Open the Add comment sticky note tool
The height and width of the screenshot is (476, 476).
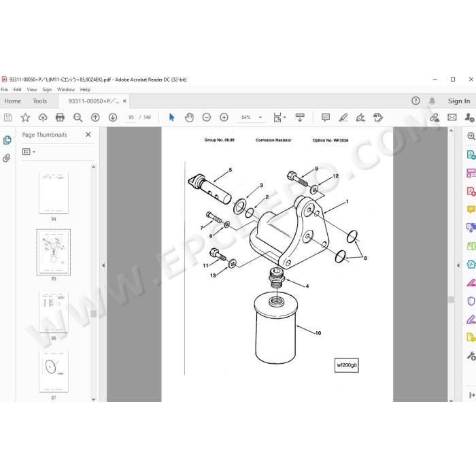click(x=326, y=117)
